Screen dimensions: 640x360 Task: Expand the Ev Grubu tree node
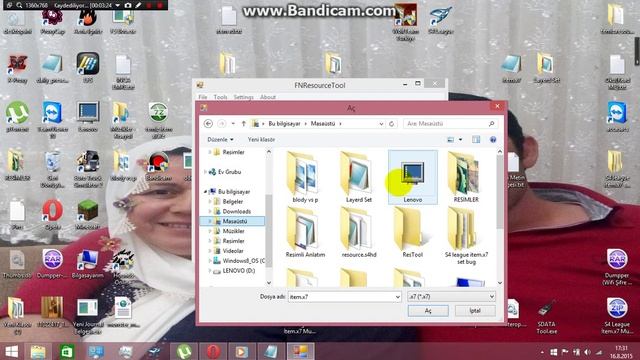pyautogui.click(x=206, y=172)
